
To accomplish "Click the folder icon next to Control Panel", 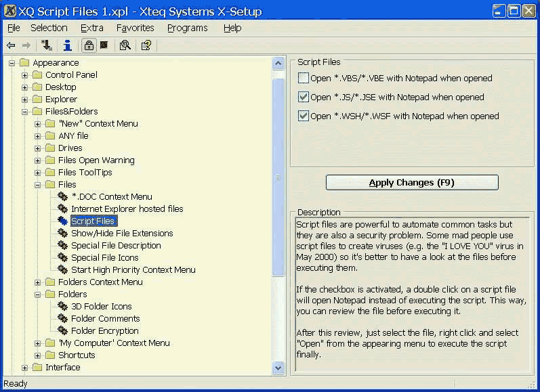I will 37,75.
